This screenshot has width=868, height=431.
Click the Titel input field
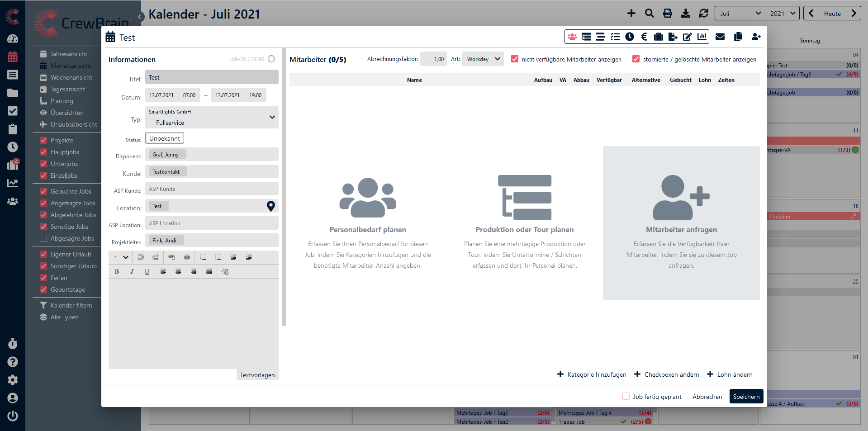(212, 77)
